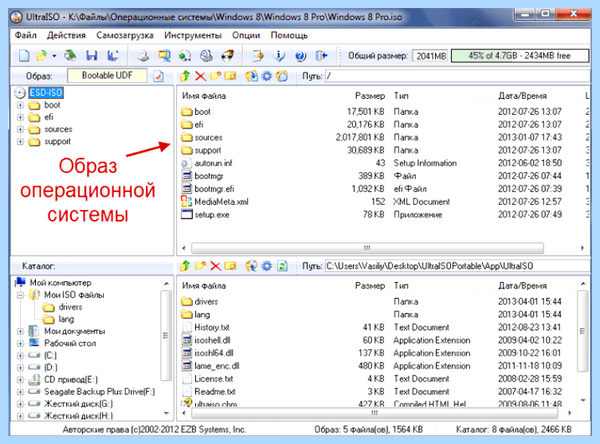The image size is (600, 444).
Task: Select setup.exe in the image file list
Action: tap(212, 215)
